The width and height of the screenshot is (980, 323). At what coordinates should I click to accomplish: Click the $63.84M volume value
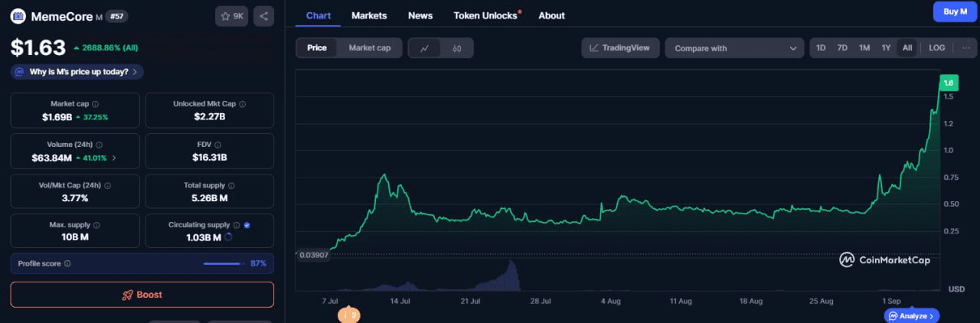coord(52,158)
